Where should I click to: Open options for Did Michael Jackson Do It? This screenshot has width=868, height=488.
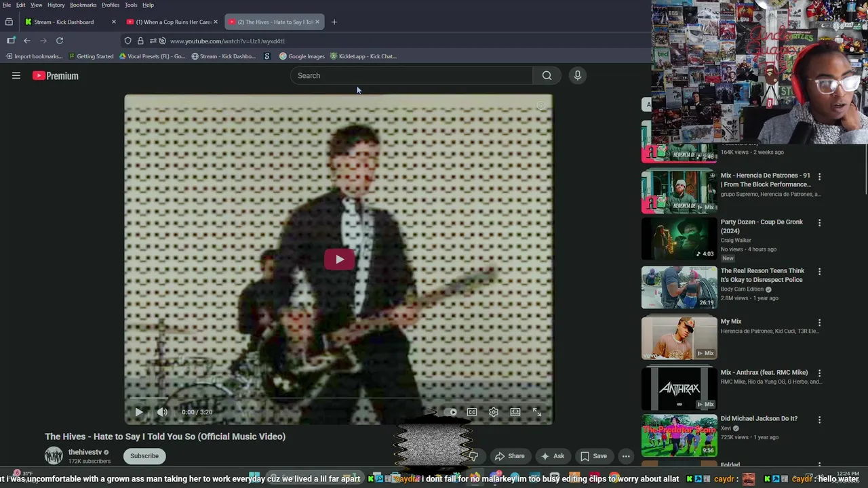point(819,420)
